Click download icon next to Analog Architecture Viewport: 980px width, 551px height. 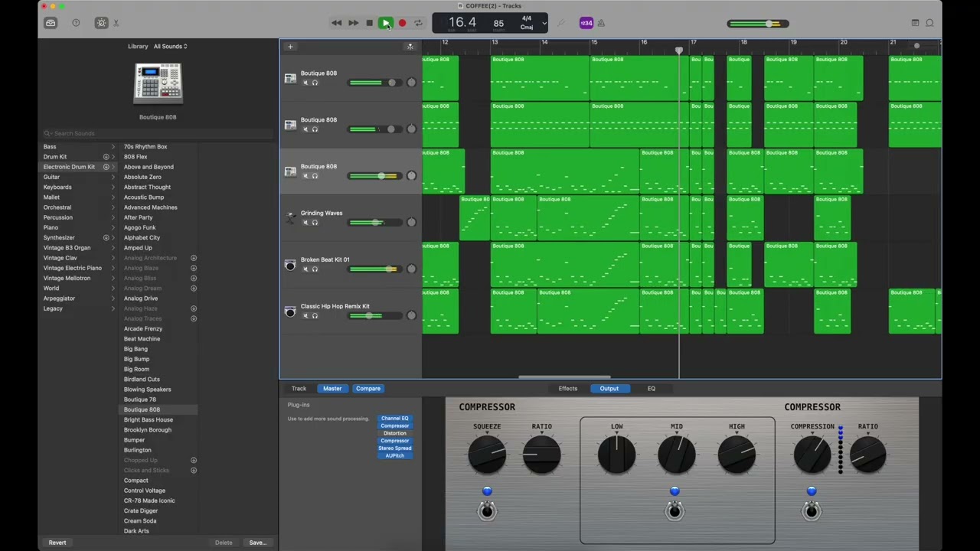(194, 258)
